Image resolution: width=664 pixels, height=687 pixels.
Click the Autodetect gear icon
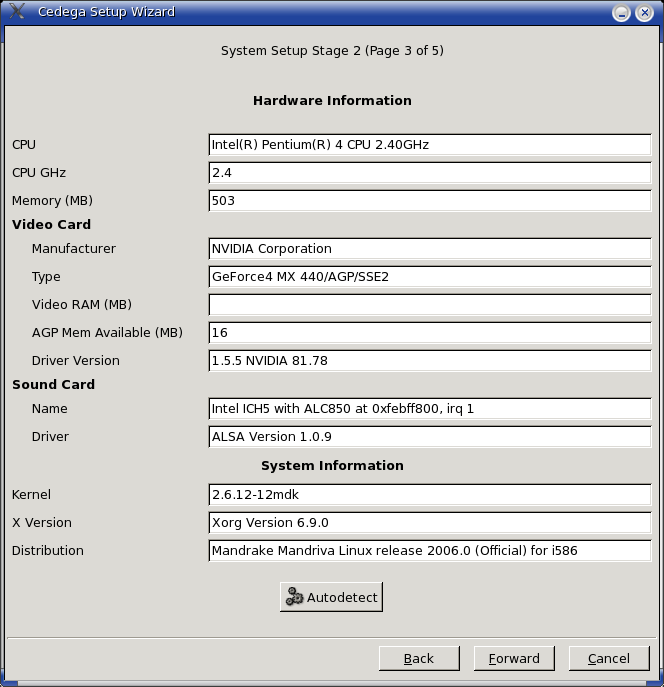point(294,597)
